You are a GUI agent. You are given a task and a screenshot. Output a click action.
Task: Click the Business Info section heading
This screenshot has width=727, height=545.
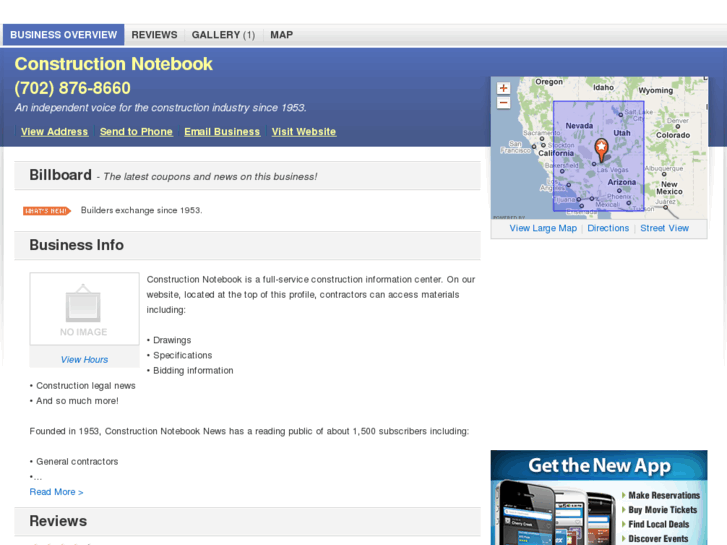[x=77, y=245]
